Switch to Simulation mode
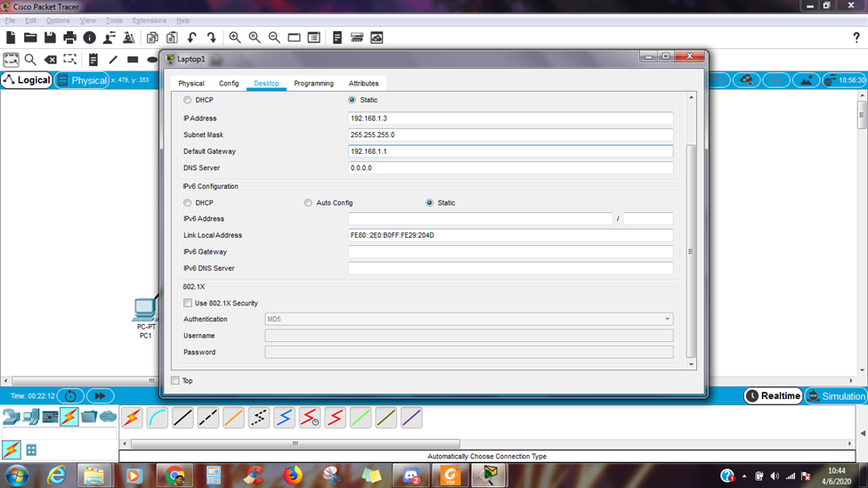This screenshot has width=868, height=488. pyautogui.click(x=837, y=396)
